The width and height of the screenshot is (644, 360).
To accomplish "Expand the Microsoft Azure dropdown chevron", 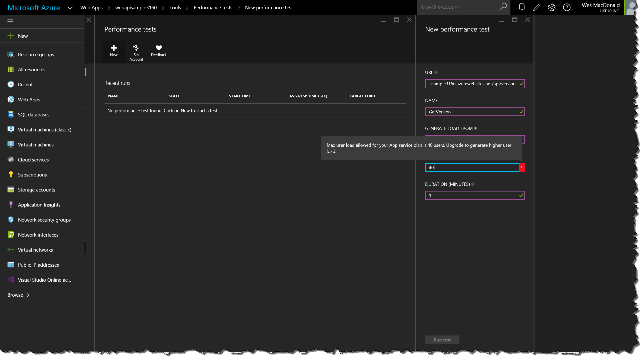I will pyautogui.click(x=70, y=8).
